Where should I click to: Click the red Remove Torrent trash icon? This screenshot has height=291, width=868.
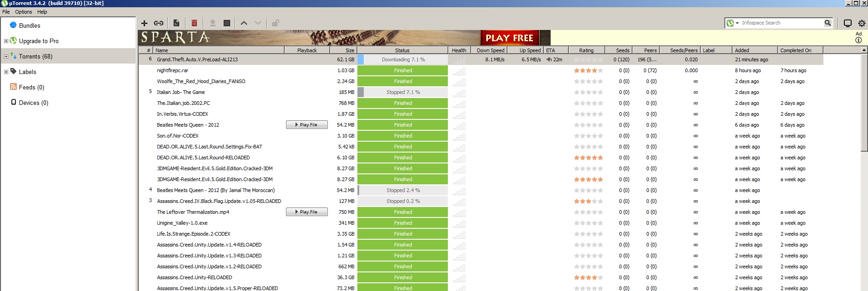point(194,23)
